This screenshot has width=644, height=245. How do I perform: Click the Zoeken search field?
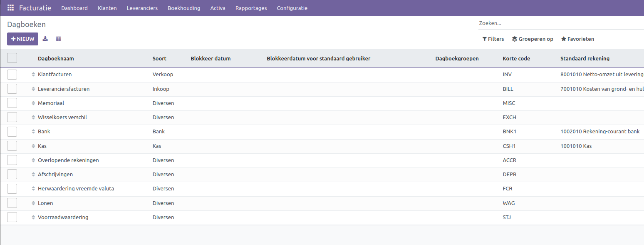click(x=557, y=23)
